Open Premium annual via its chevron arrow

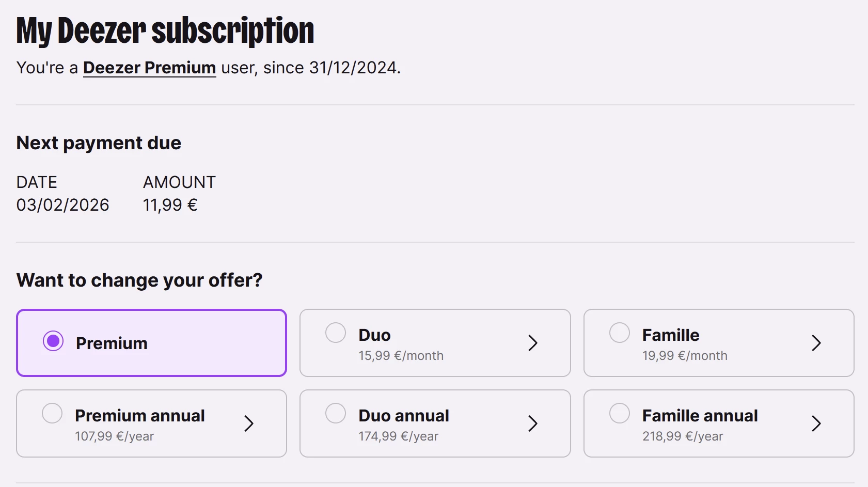click(x=249, y=423)
